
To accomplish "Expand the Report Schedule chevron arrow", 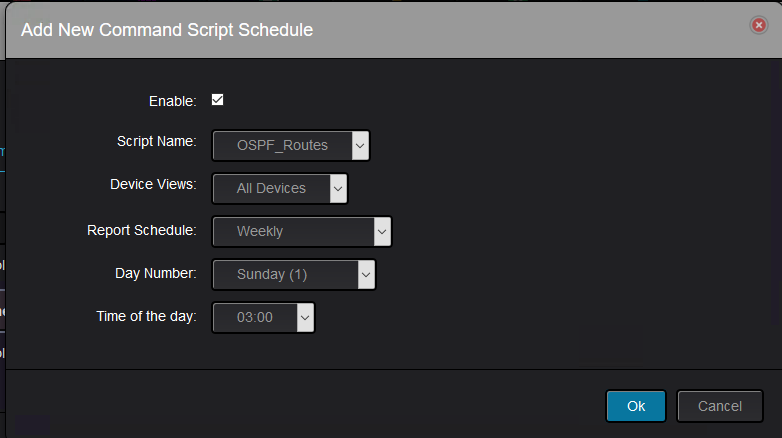I will 382,231.
